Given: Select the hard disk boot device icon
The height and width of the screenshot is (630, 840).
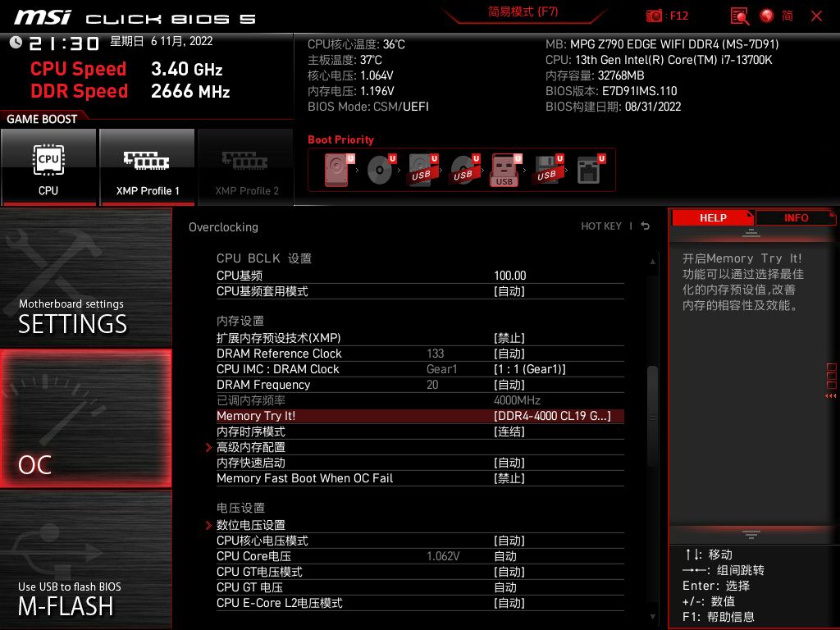Looking at the screenshot, I should point(339,170).
